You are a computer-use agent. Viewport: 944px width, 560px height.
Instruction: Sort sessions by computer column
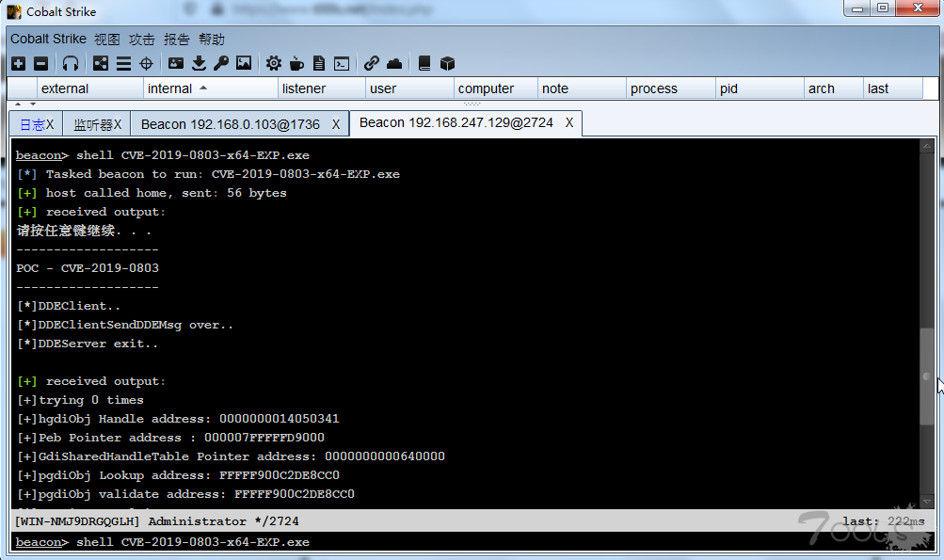pos(496,88)
